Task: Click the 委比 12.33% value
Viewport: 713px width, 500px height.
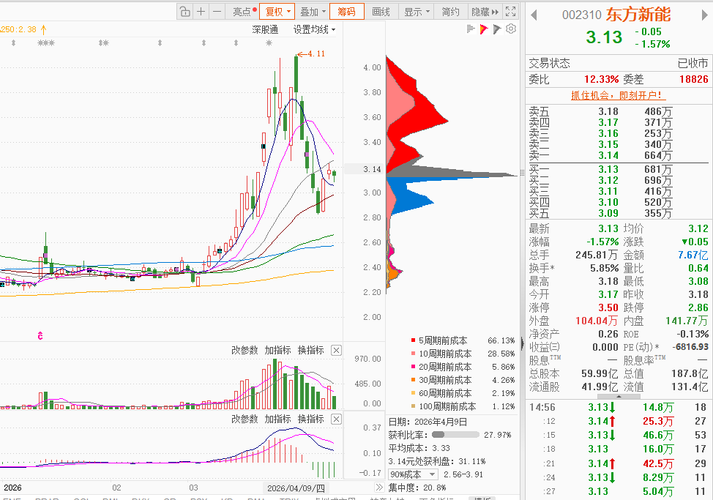Action: (x=601, y=80)
